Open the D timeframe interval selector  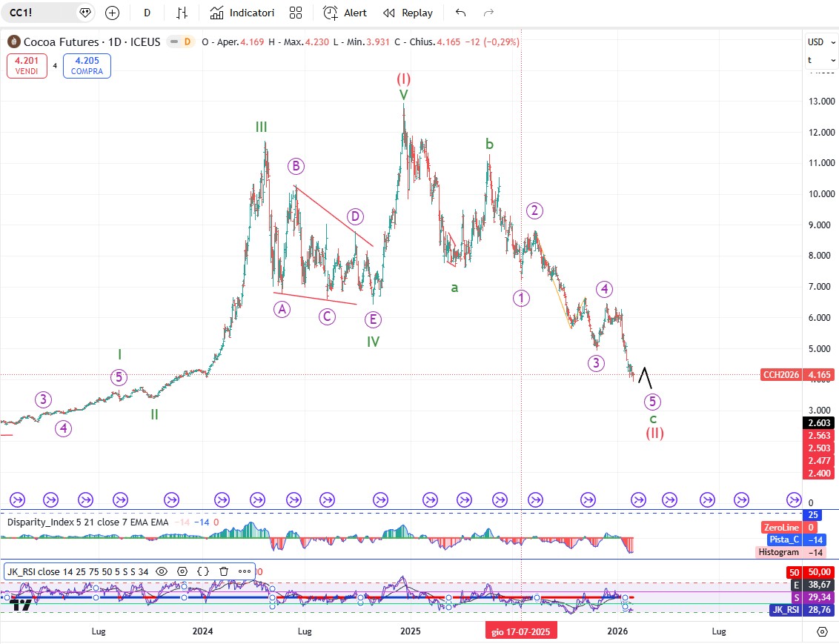tap(147, 13)
